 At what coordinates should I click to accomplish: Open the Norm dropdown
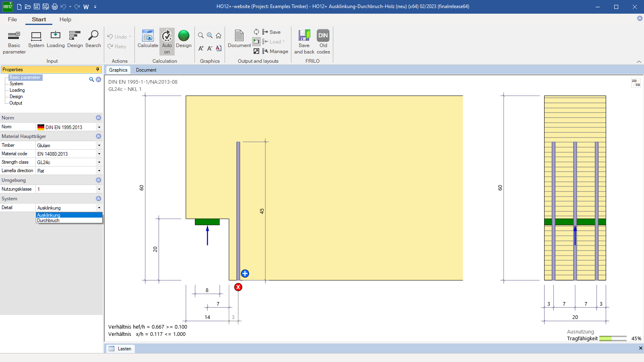coord(99,127)
